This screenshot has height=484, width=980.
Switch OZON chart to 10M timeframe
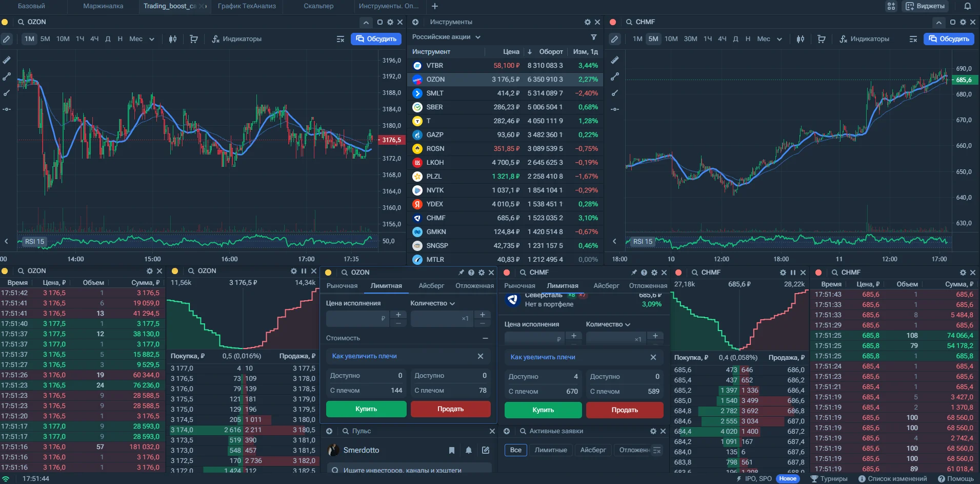click(x=63, y=39)
